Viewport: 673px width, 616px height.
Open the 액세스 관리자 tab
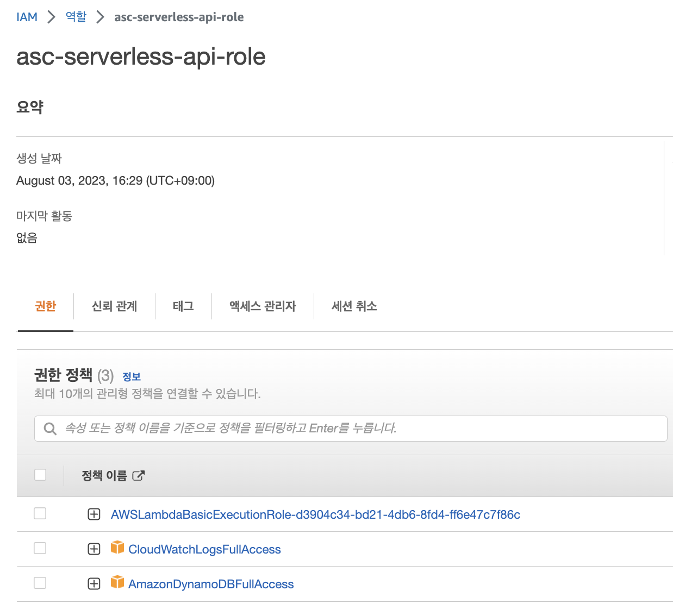pos(263,306)
